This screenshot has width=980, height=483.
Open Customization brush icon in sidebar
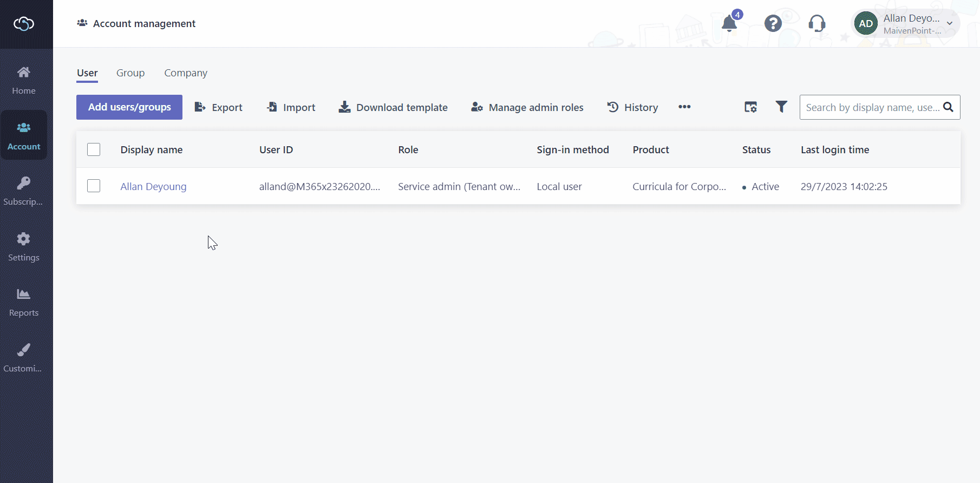tap(24, 350)
